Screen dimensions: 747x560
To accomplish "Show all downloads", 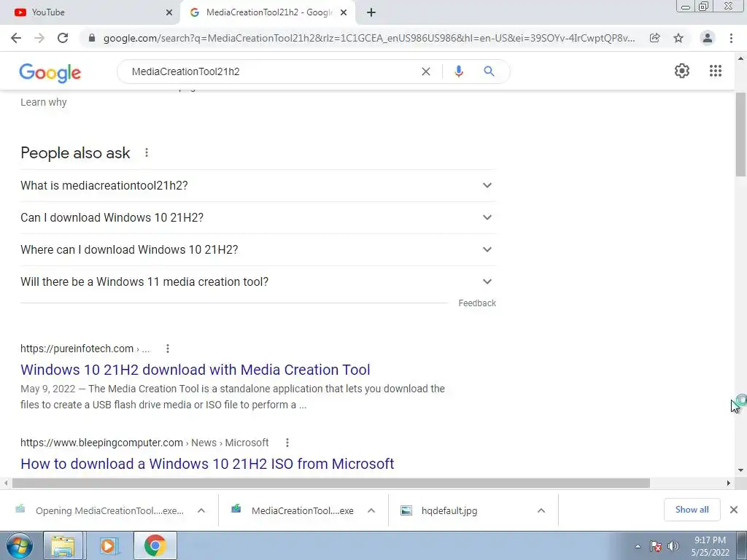I will point(692,510).
